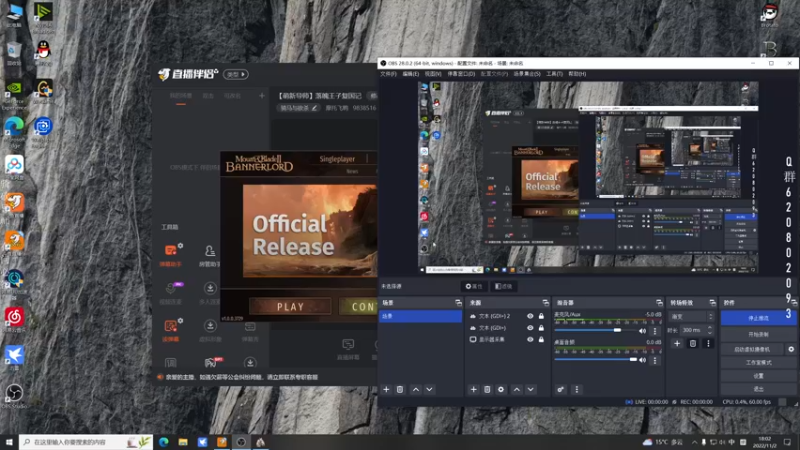Pop out the 混音器 audio mixer dock
Image resolution: width=800 pixels, height=450 pixels.
coord(659,303)
